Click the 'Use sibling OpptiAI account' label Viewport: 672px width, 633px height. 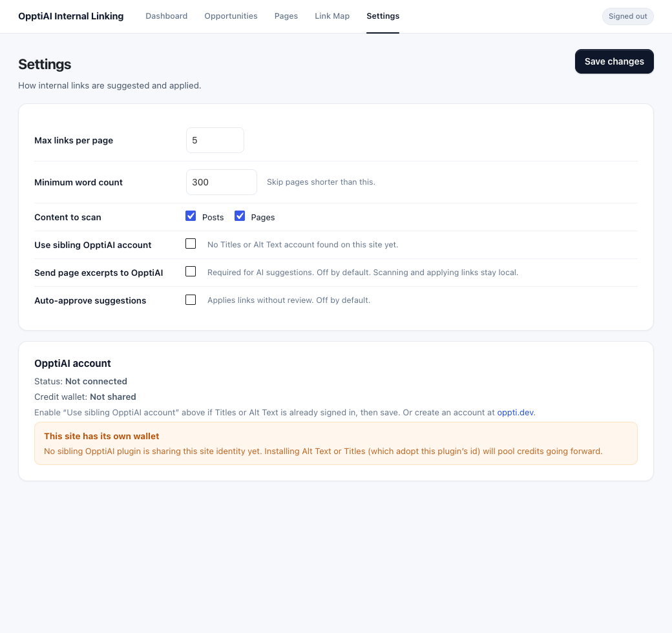(92, 245)
